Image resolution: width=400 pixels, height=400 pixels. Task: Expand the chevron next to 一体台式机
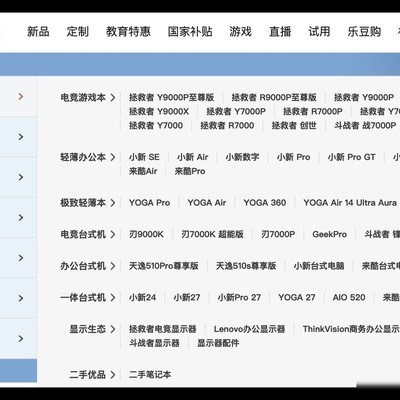point(113,297)
